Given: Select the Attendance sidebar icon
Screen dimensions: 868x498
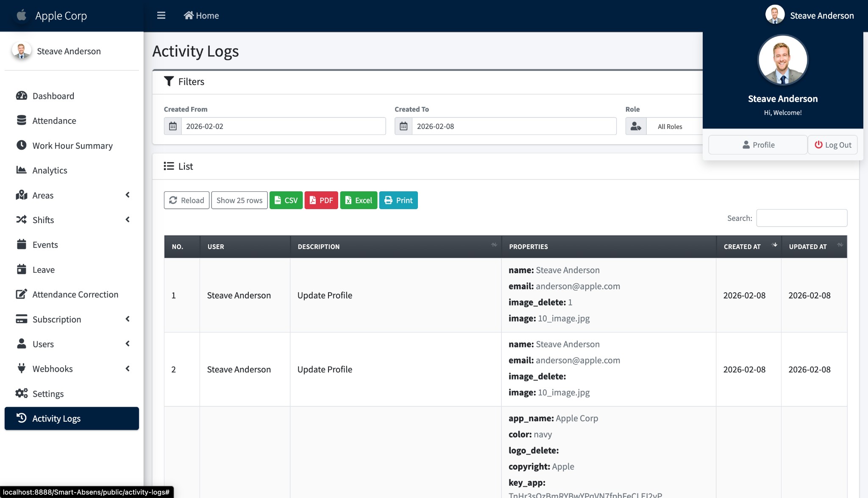Looking at the screenshot, I should (21, 120).
